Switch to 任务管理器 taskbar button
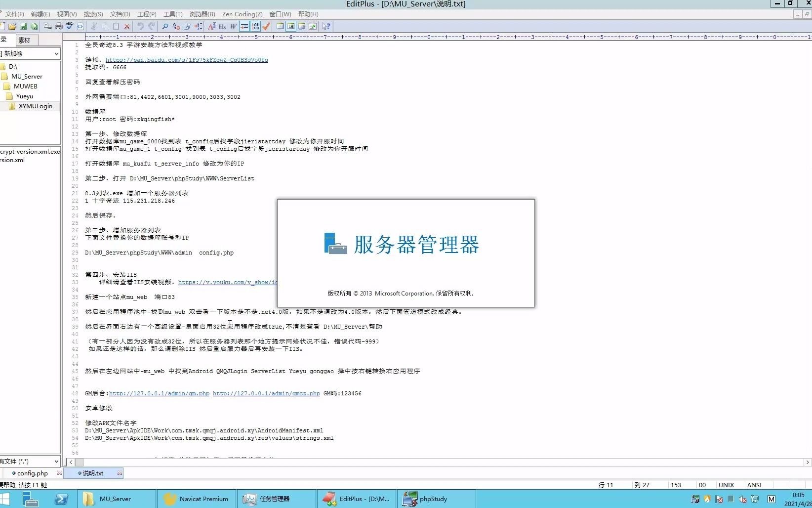The image size is (812, 508). click(276, 499)
